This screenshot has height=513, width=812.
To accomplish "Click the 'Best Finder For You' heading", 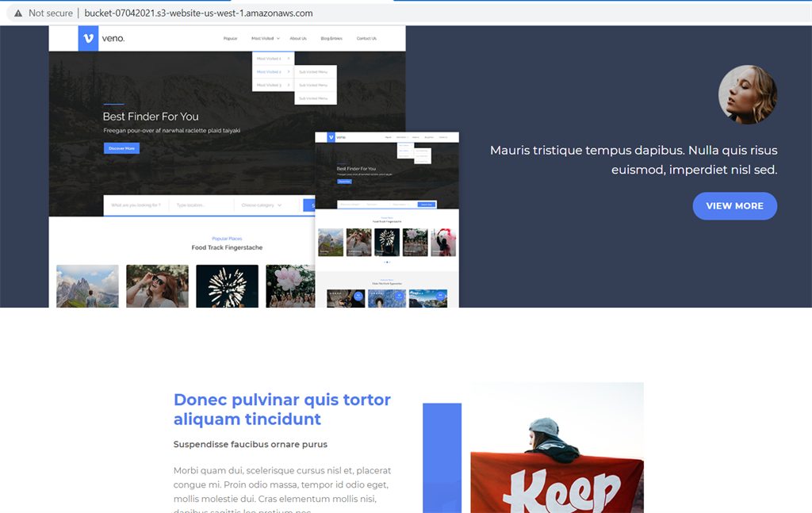I will coord(151,117).
